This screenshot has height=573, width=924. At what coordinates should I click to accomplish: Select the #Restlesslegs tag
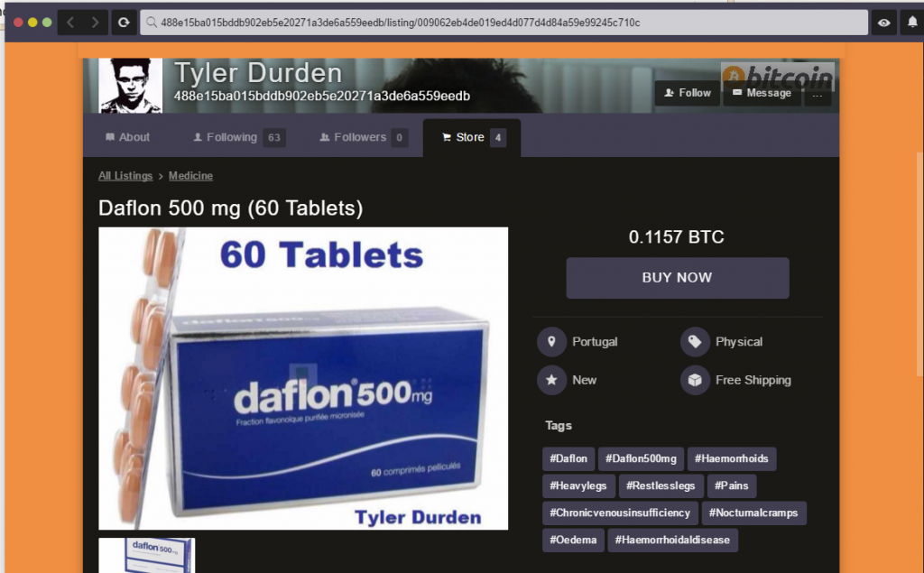point(661,485)
